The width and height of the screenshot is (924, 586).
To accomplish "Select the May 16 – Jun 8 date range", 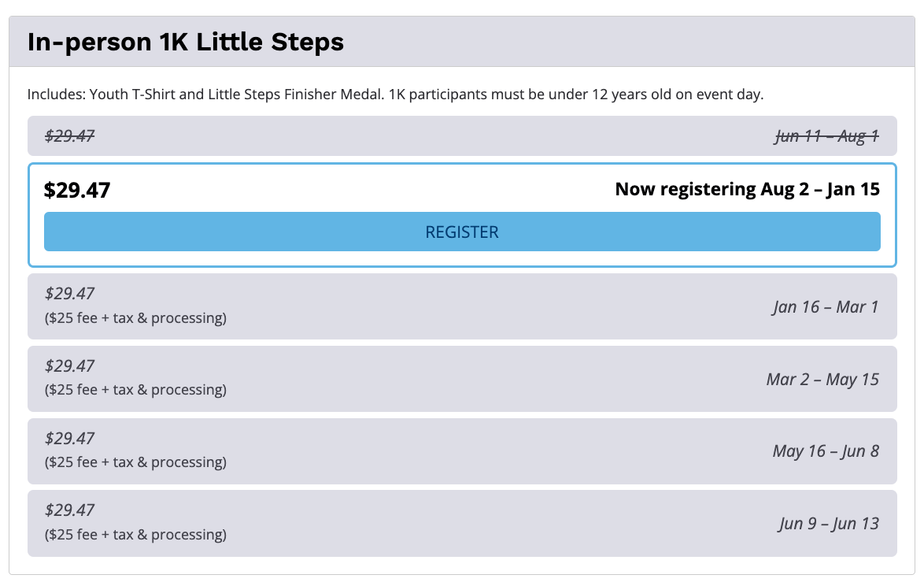I will (826, 451).
